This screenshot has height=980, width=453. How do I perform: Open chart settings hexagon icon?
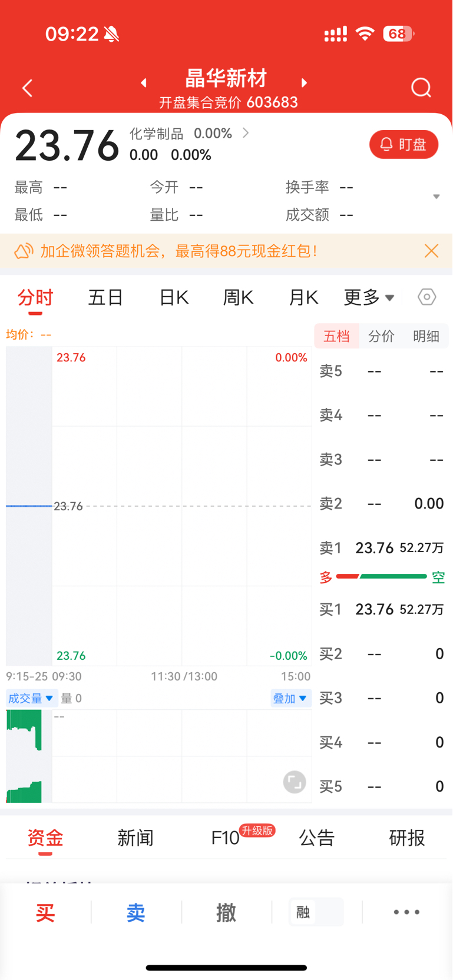[427, 297]
